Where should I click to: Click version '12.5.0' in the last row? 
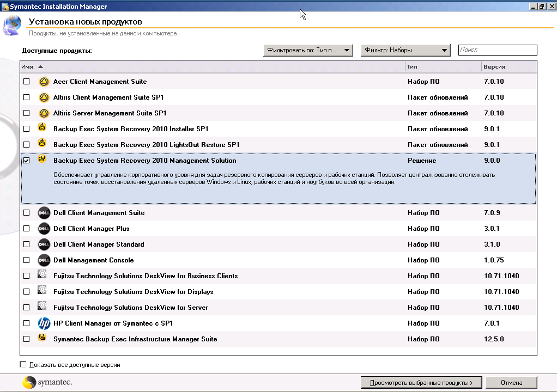click(x=494, y=339)
